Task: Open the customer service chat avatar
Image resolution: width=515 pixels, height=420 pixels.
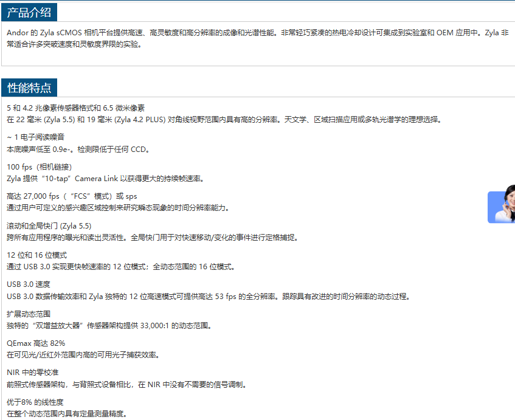Action: (502, 207)
